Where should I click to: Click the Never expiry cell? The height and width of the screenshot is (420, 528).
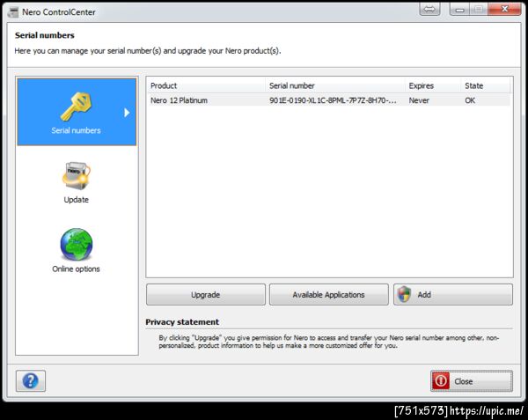[419, 100]
